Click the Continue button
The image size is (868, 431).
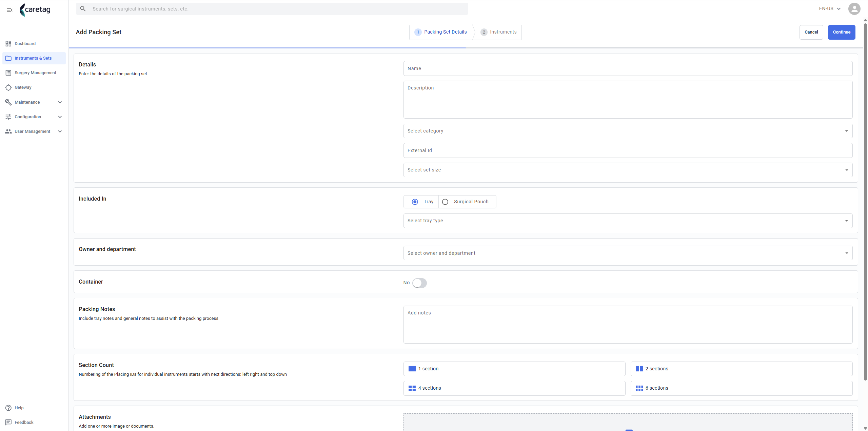(842, 32)
